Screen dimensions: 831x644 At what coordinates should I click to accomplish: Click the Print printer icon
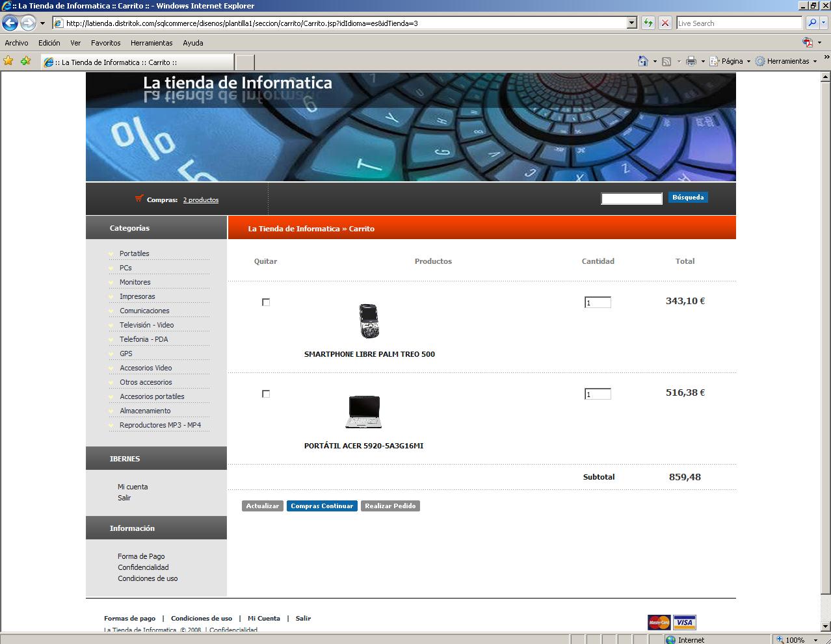tap(691, 61)
